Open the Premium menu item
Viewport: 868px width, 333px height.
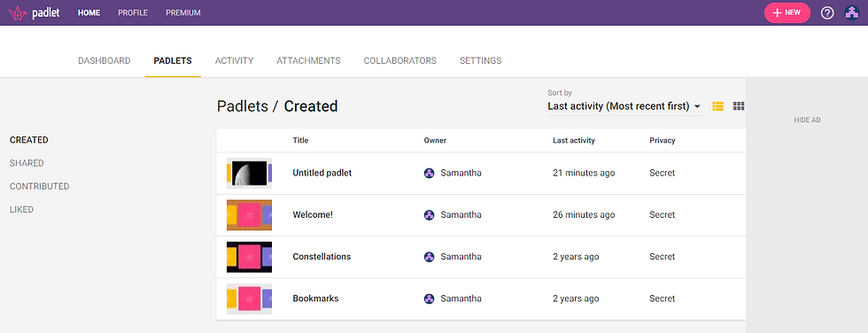click(x=183, y=12)
